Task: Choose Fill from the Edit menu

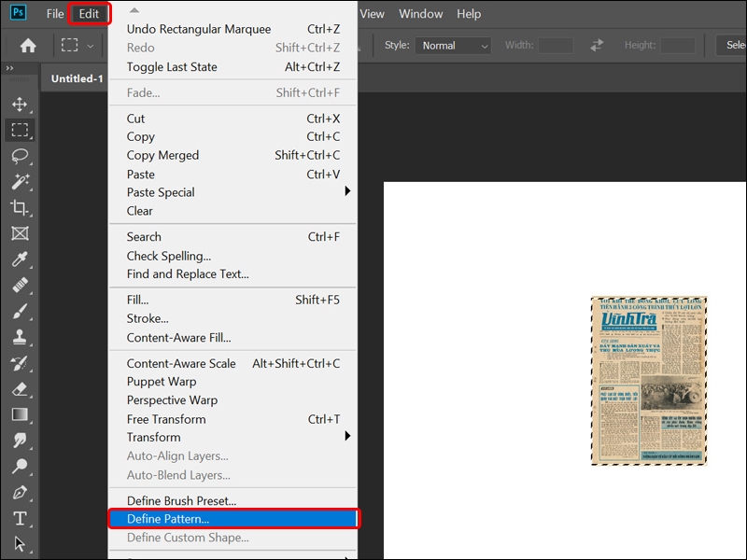Action: coord(233,300)
